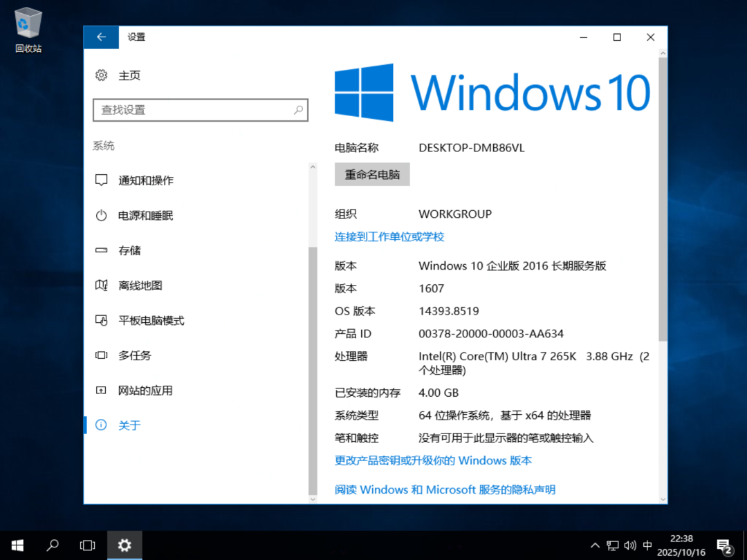The height and width of the screenshot is (560, 747).
Task: Maximize the 设置 window
Action: 617,37
